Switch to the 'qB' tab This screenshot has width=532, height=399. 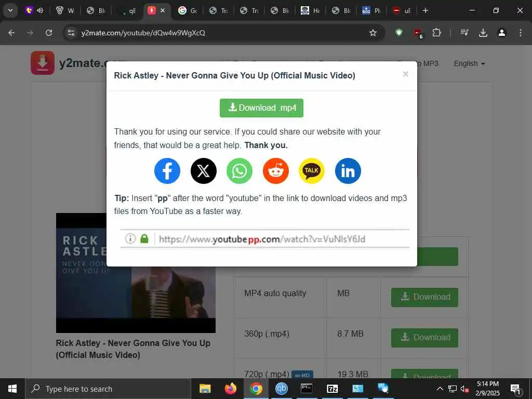point(127,10)
